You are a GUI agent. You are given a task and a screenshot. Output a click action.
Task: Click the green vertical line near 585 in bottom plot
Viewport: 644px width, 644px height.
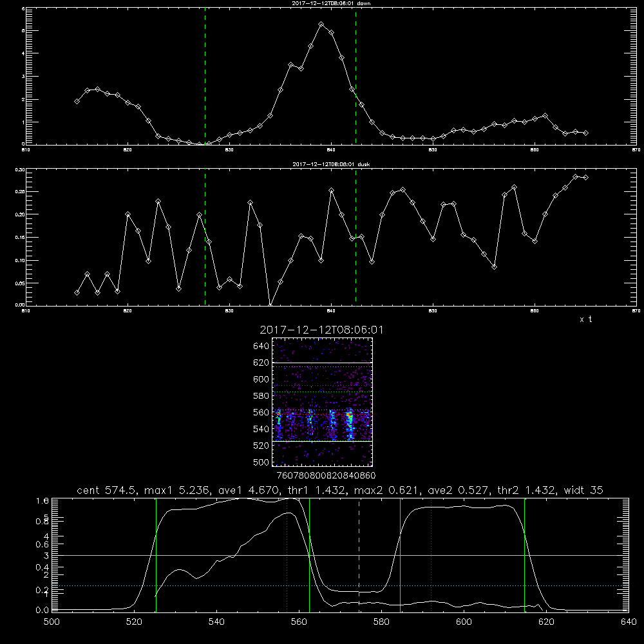click(x=400, y=555)
